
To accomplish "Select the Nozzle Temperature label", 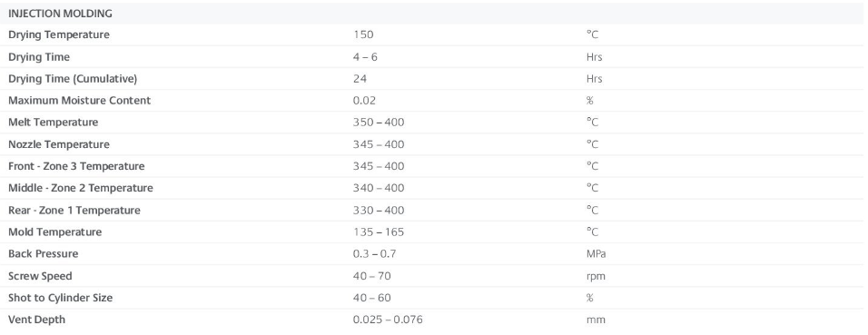I will 59,144.
